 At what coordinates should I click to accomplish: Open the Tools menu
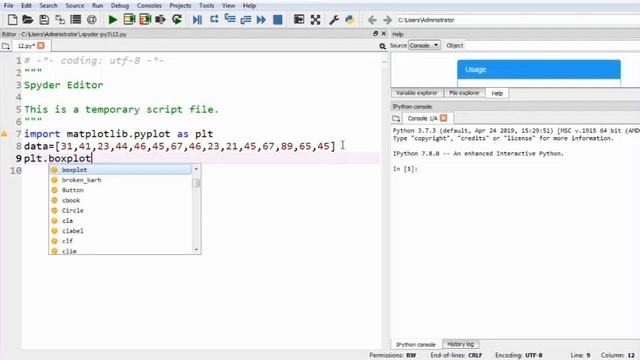click(207, 6)
